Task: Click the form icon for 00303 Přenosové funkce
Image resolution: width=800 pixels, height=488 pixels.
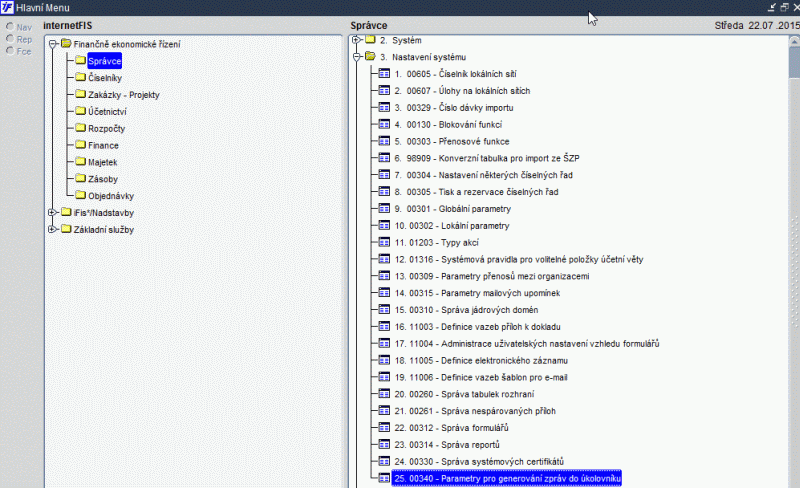Action: [384, 141]
